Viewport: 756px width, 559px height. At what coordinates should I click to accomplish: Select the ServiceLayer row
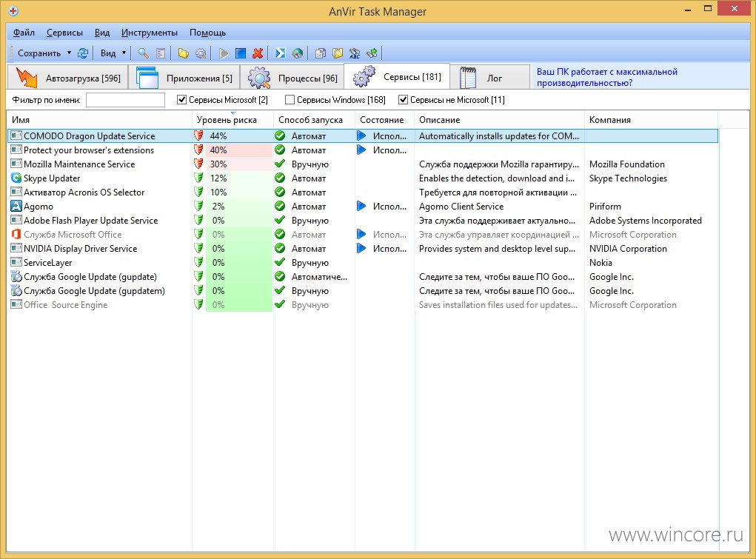click(363, 262)
